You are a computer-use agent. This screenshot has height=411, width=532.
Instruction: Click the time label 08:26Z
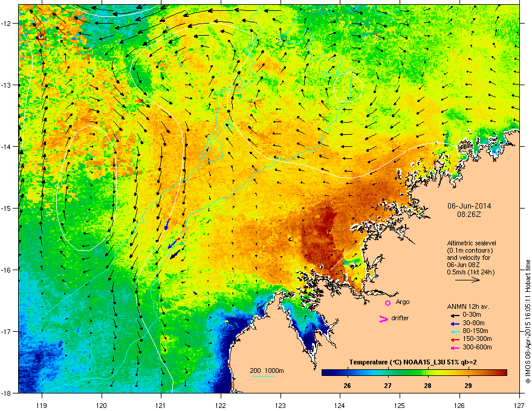point(469,215)
